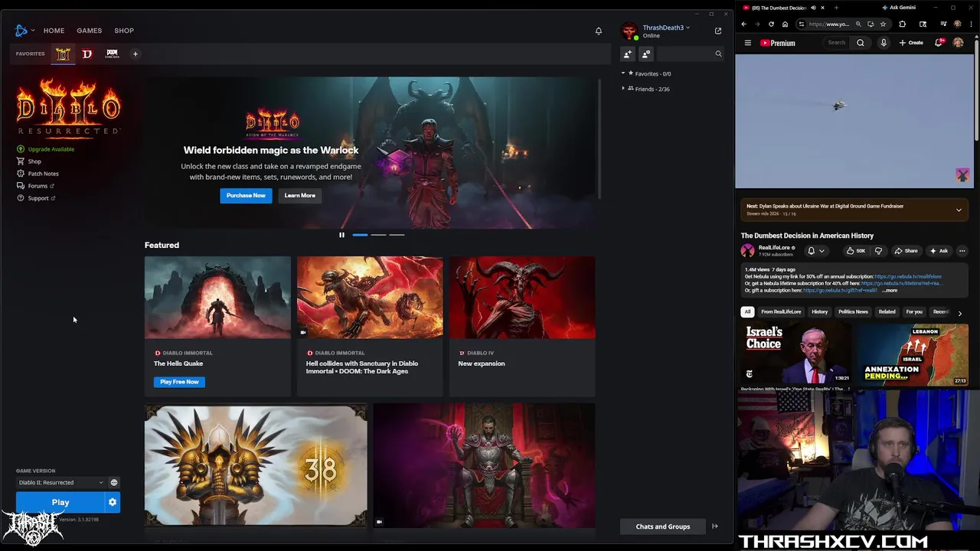Click the Upgrade Available link

46,149
